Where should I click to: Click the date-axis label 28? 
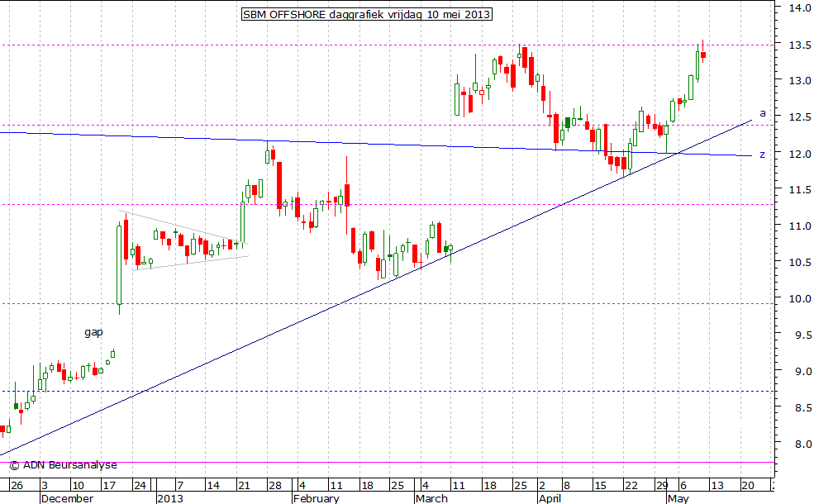pos(275,486)
